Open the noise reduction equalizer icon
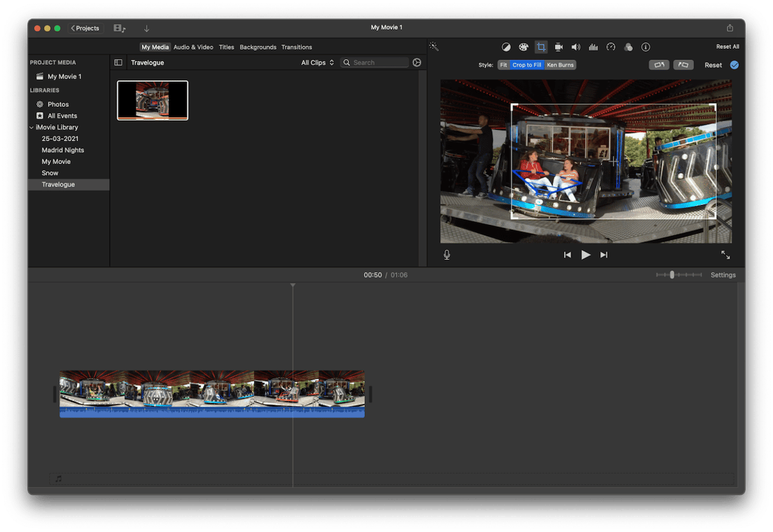Viewport: 773px width, 532px height. (594, 47)
